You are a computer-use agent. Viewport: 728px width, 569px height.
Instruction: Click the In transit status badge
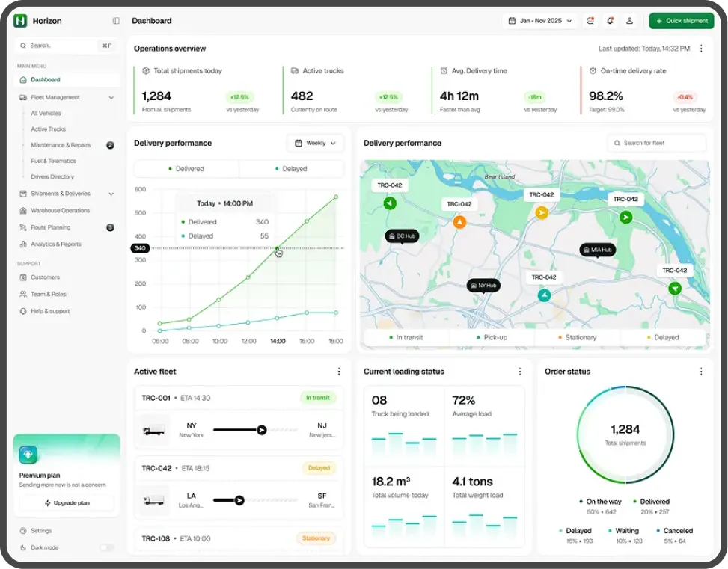pyautogui.click(x=317, y=398)
